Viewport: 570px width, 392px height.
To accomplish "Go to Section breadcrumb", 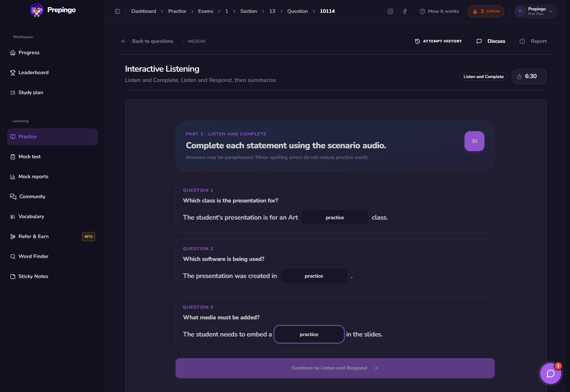I will click(249, 11).
